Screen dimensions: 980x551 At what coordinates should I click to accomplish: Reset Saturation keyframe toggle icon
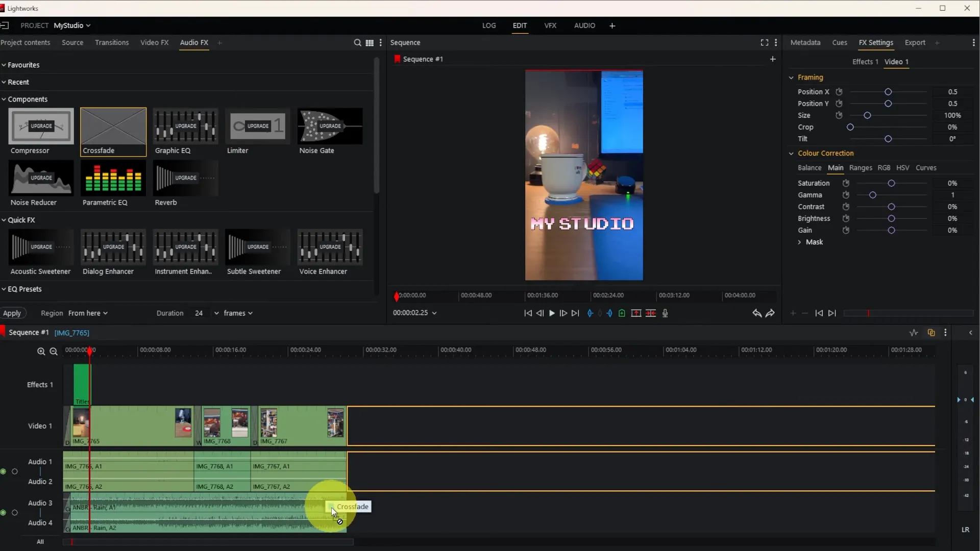[846, 183]
